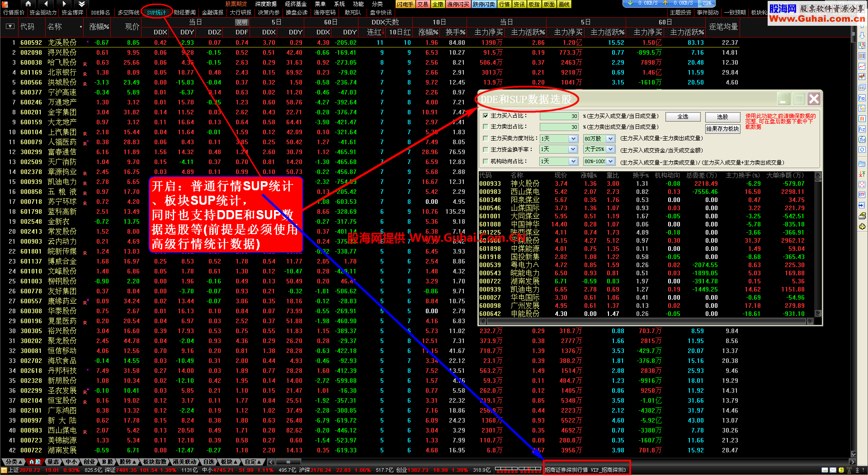Enable 主力卖出占比 checkbox
The height and width of the screenshot is (475, 868).
tap(486, 127)
